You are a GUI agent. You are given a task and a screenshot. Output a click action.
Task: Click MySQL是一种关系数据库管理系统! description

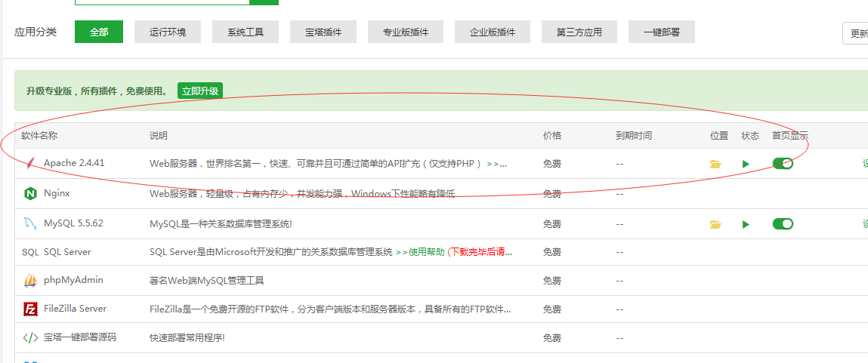click(x=221, y=224)
